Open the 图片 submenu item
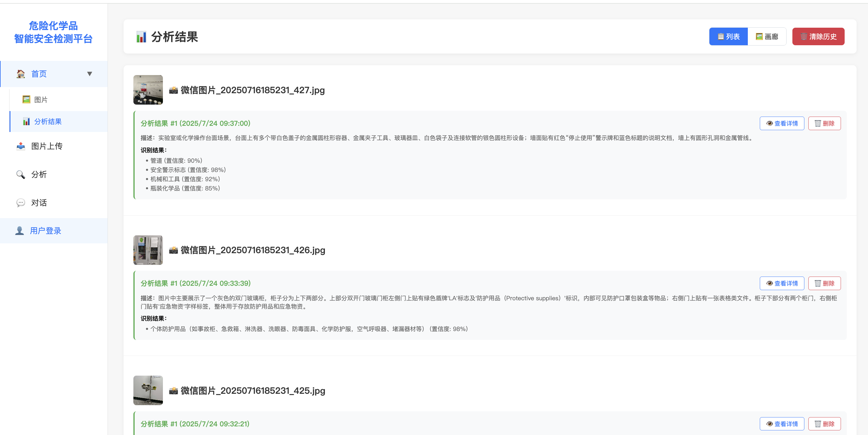This screenshot has width=868, height=435. (x=41, y=100)
